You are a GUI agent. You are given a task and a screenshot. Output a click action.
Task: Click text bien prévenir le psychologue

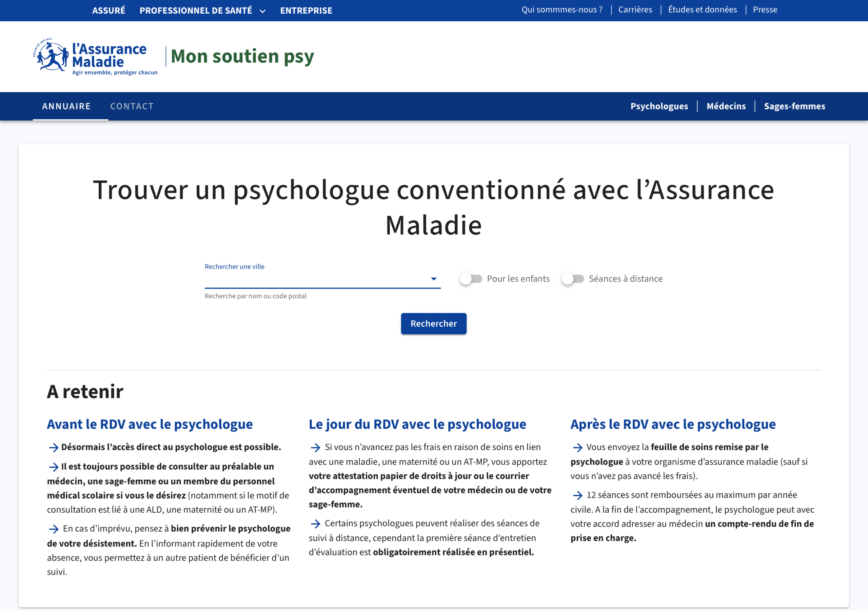pyautogui.click(x=231, y=529)
